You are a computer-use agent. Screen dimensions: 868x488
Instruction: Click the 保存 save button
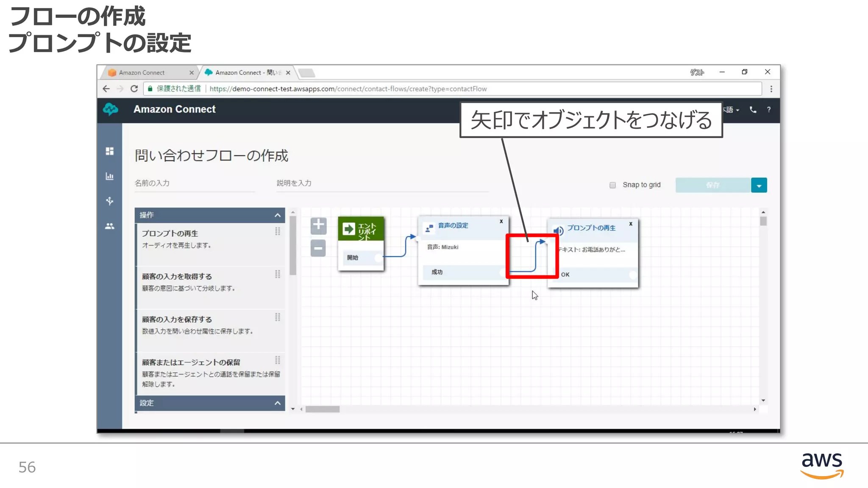click(x=713, y=185)
